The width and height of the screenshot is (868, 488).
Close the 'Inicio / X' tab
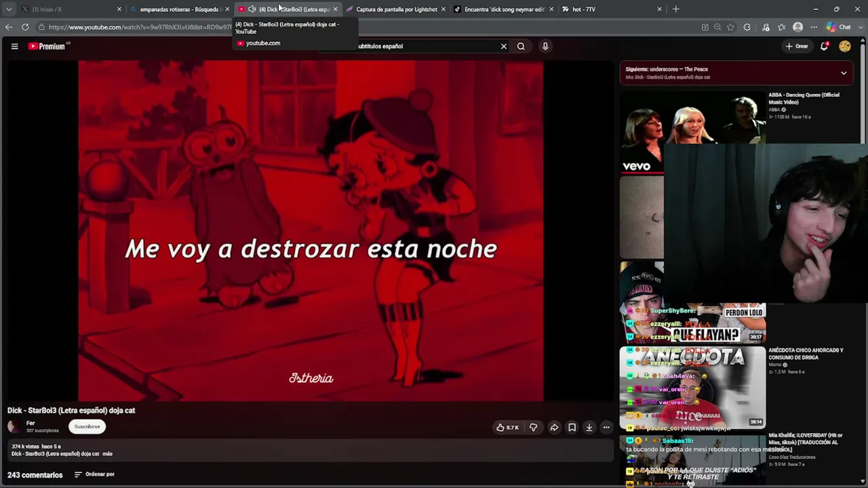pyautogui.click(x=119, y=9)
